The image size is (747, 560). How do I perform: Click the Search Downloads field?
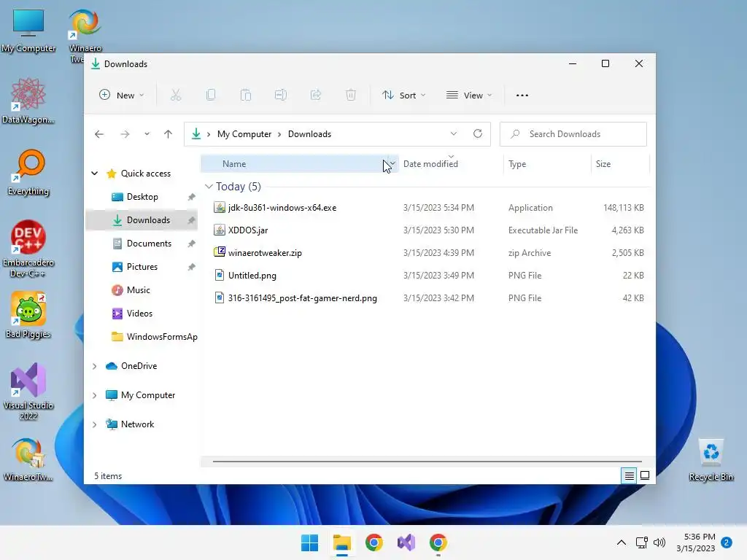point(573,134)
